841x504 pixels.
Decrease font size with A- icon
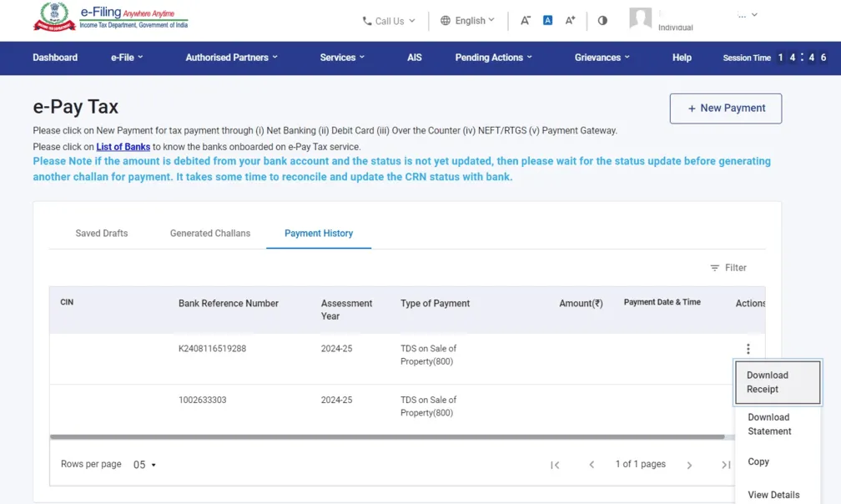526,19
